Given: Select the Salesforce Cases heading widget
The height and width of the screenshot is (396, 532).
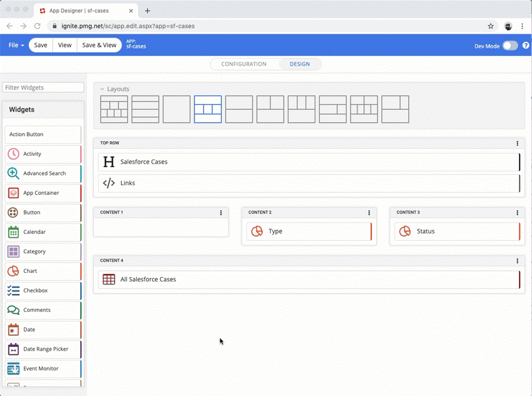Looking at the screenshot, I should (309, 162).
